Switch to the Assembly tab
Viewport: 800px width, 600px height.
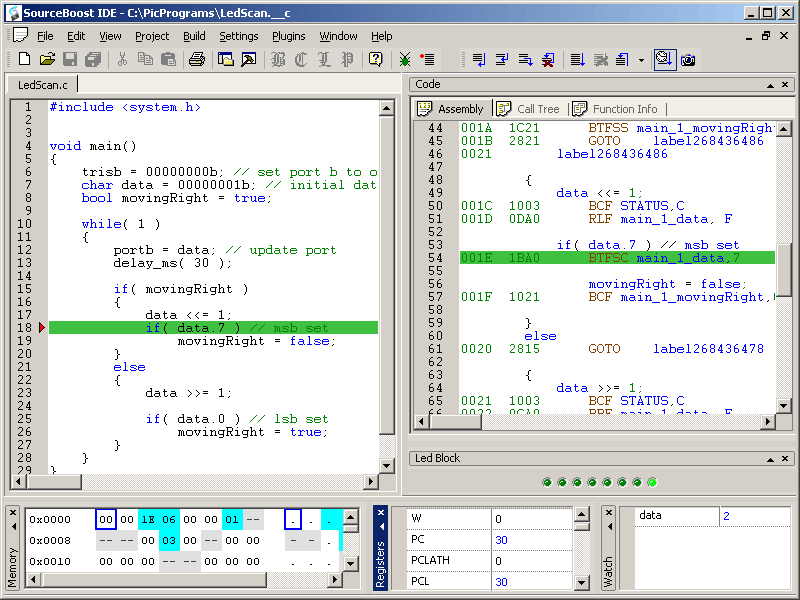click(x=451, y=109)
